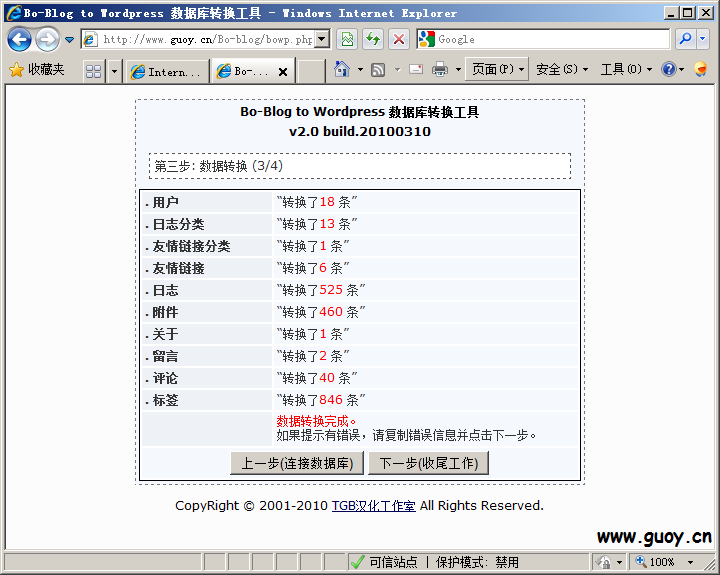Click the 第三步: 数据转换 (3/4) heading
720x575 pixels.
click(x=218, y=166)
